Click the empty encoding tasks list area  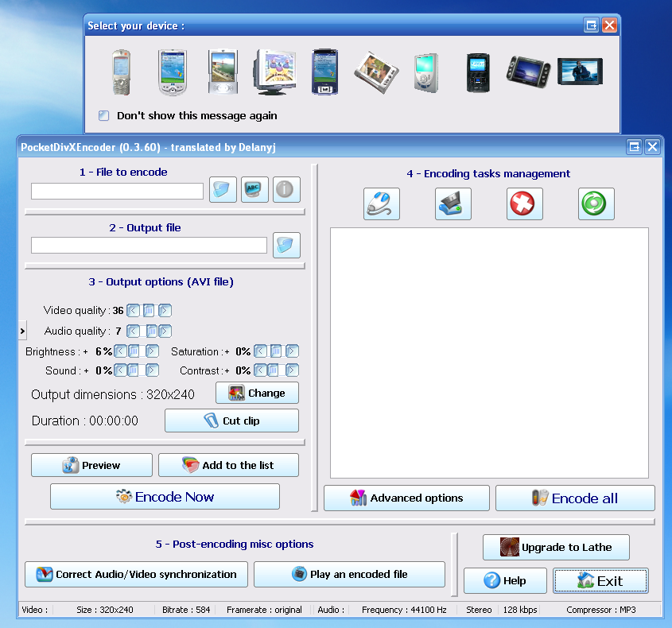pos(489,353)
